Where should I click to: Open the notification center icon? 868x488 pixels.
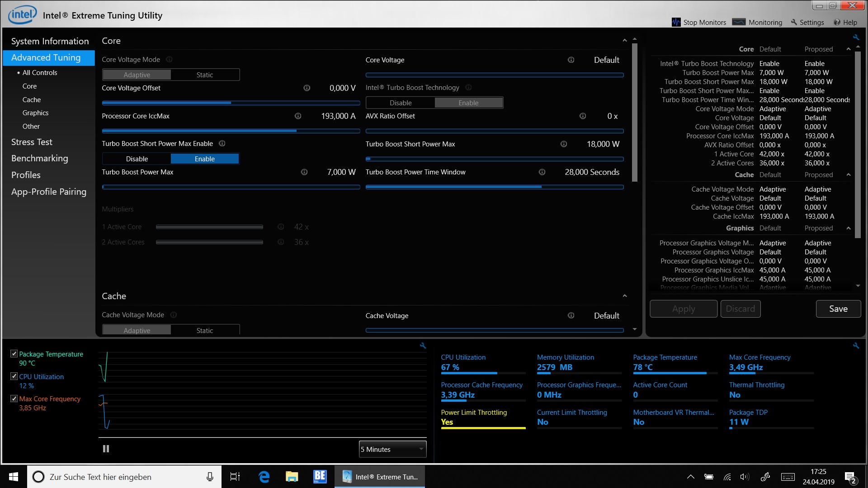coord(850,477)
